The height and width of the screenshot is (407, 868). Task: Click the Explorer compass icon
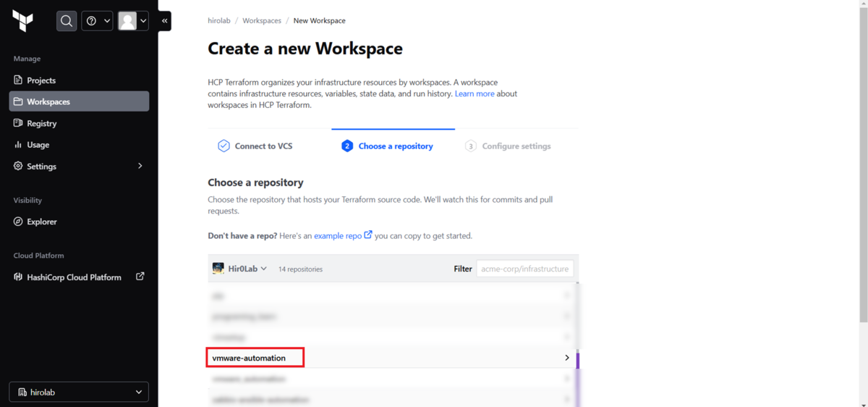point(18,222)
